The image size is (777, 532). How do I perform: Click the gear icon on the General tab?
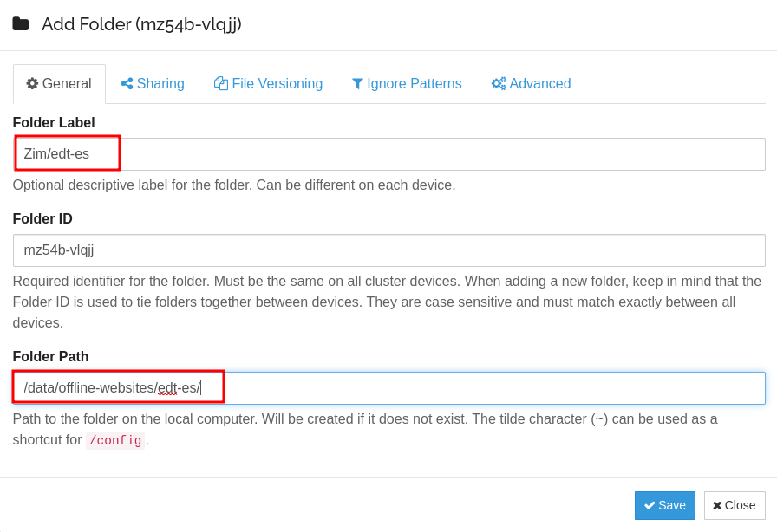(x=32, y=84)
